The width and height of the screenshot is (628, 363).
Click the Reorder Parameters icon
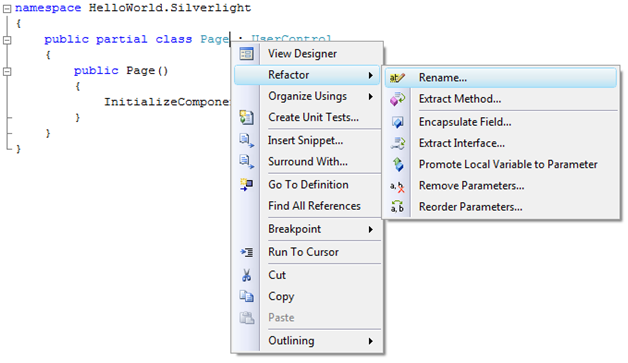(x=397, y=207)
